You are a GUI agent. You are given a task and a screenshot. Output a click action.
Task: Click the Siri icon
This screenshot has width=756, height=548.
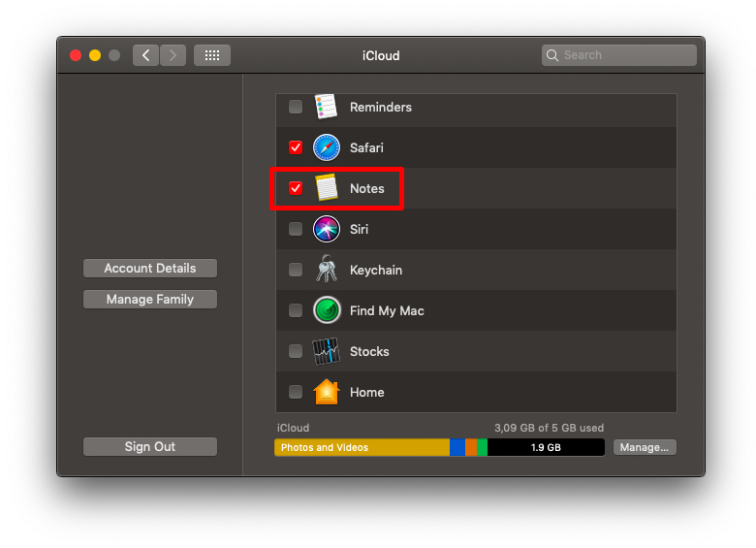[x=327, y=229]
